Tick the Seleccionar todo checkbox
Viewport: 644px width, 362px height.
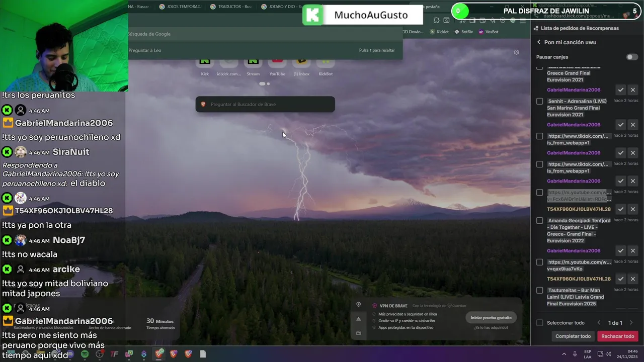click(x=539, y=323)
